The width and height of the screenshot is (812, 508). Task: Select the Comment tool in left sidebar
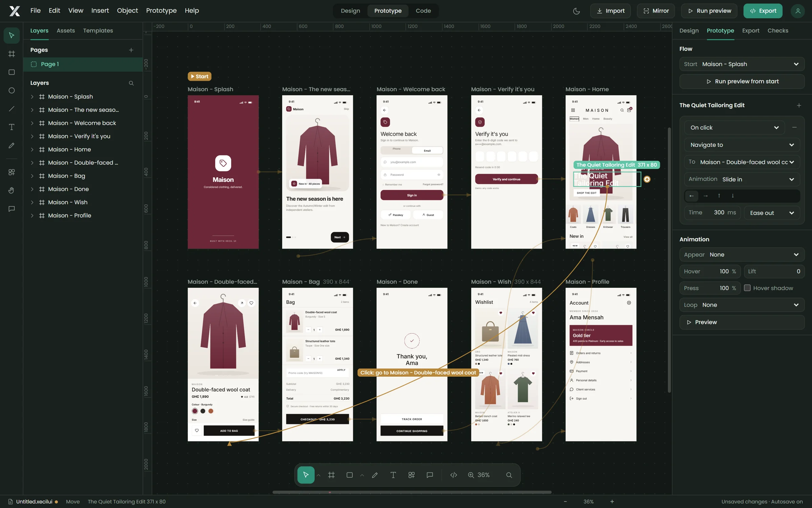[x=12, y=209]
